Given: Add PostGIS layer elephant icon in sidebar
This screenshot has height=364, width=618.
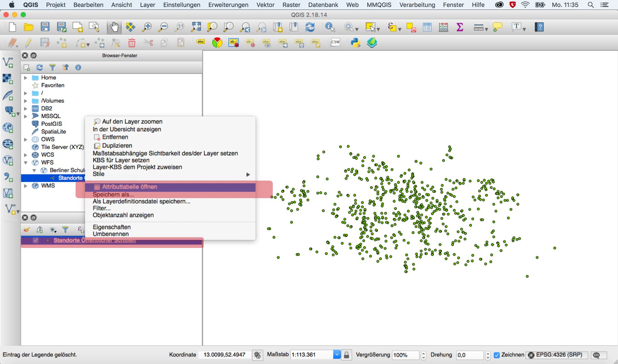Looking at the screenshot, I should click(9, 111).
